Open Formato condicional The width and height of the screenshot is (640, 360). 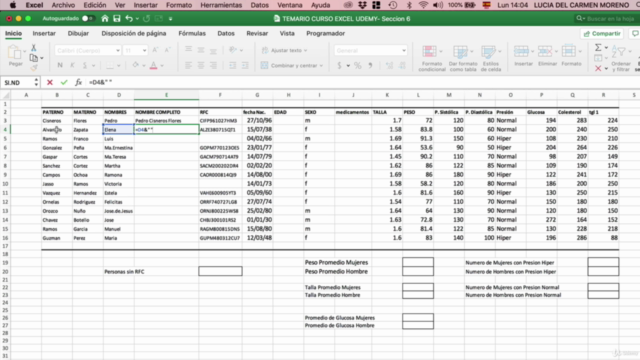pyautogui.click(x=432, y=58)
